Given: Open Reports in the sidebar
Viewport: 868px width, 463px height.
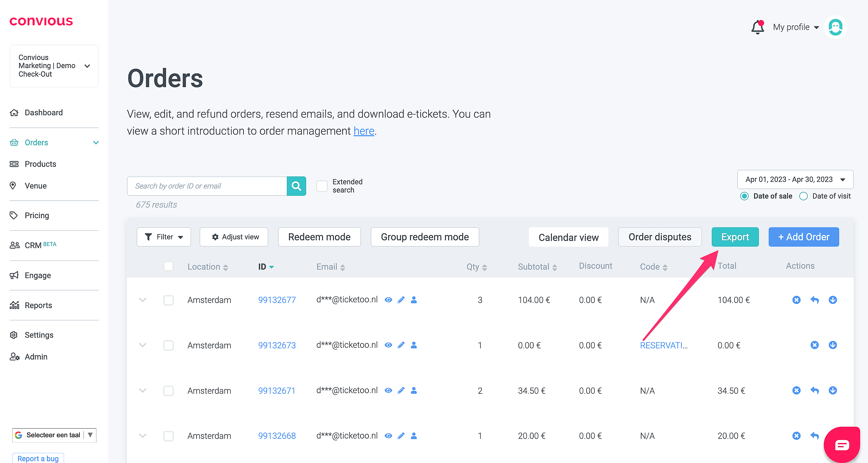Looking at the screenshot, I should tap(38, 305).
